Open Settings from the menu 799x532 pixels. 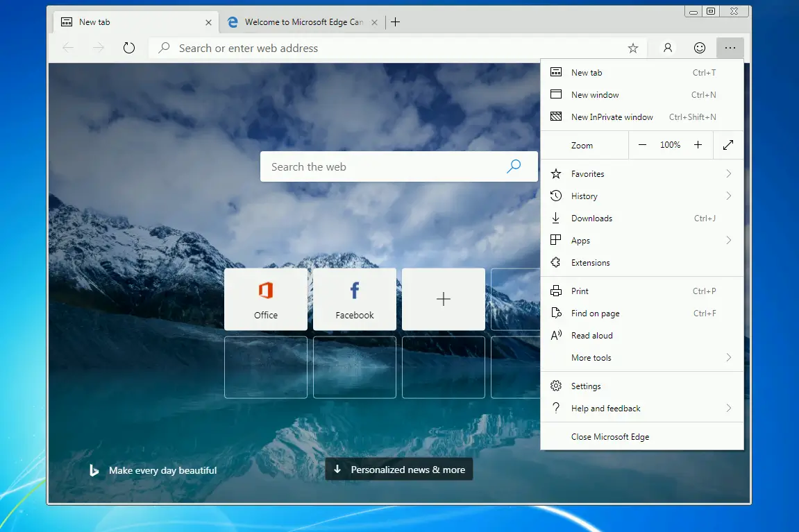point(642,386)
